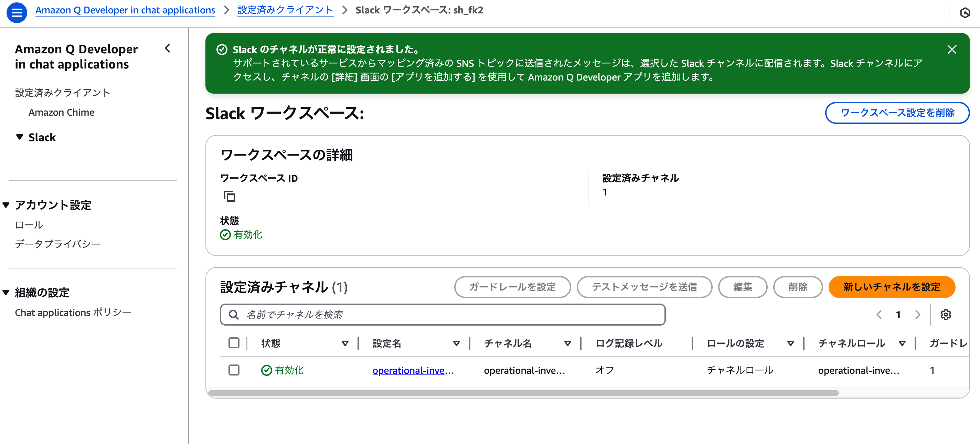This screenshot has width=980, height=444.
Task: Click the horizontal table scrollbar
Action: [523, 393]
